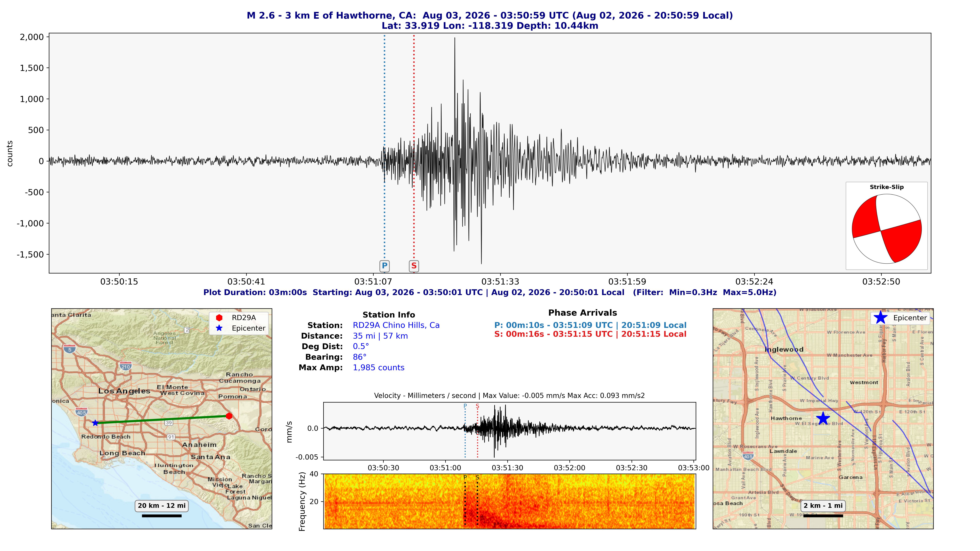The image size is (980, 551).
Task: Click the 'RD29A Chino Hills, Ca' station value
Action: point(396,325)
